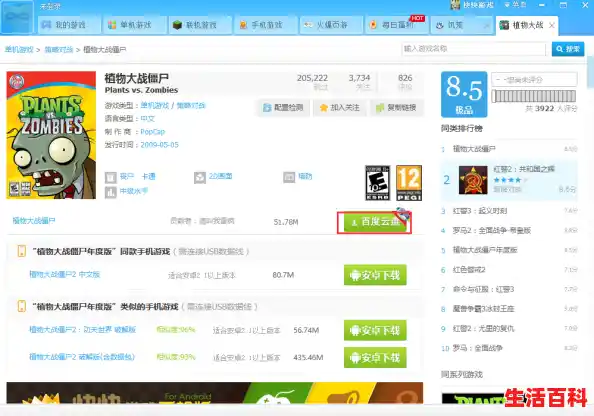Open the 联机游戏 tab
Screen dimensions: 594x416
(x=200, y=25)
